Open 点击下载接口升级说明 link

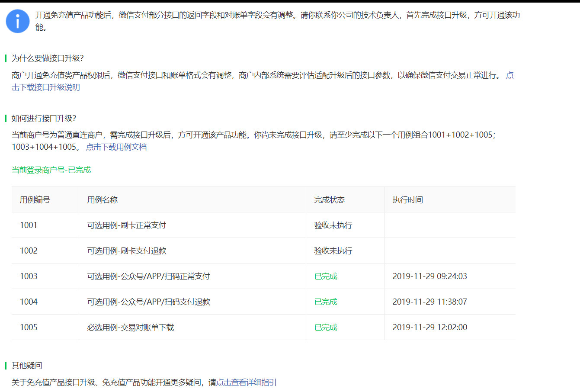coord(46,87)
